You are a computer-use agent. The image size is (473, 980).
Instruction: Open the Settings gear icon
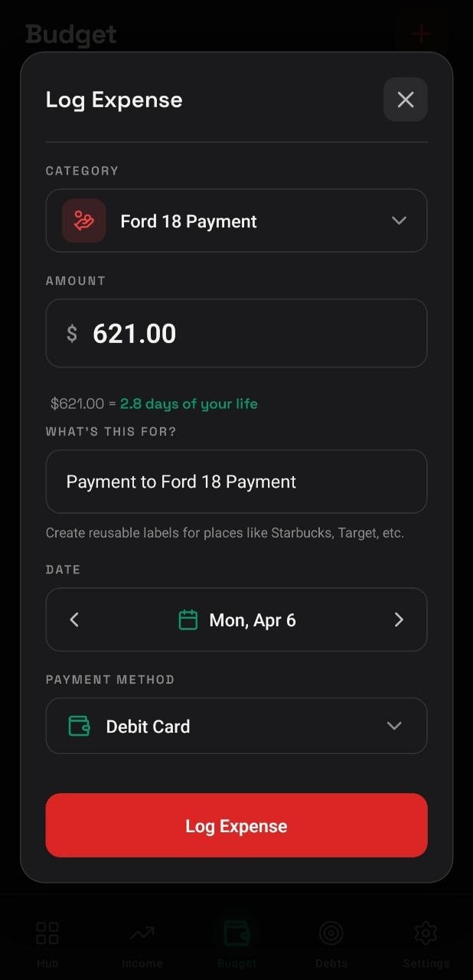click(426, 933)
